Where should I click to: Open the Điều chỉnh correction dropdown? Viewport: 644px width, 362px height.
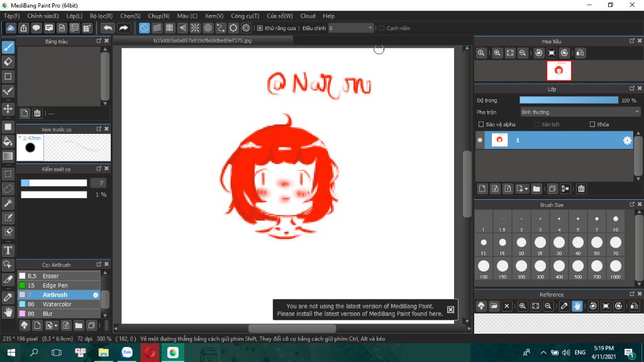(351, 28)
